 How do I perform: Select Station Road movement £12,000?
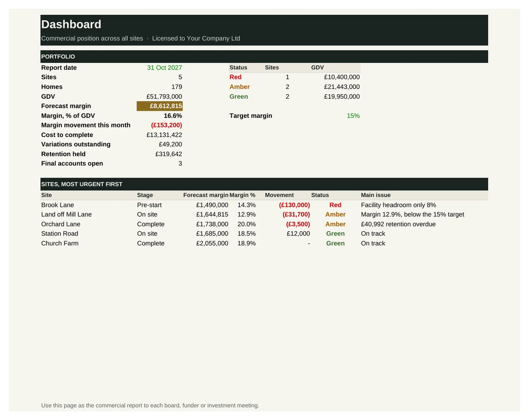click(x=298, y=234)
